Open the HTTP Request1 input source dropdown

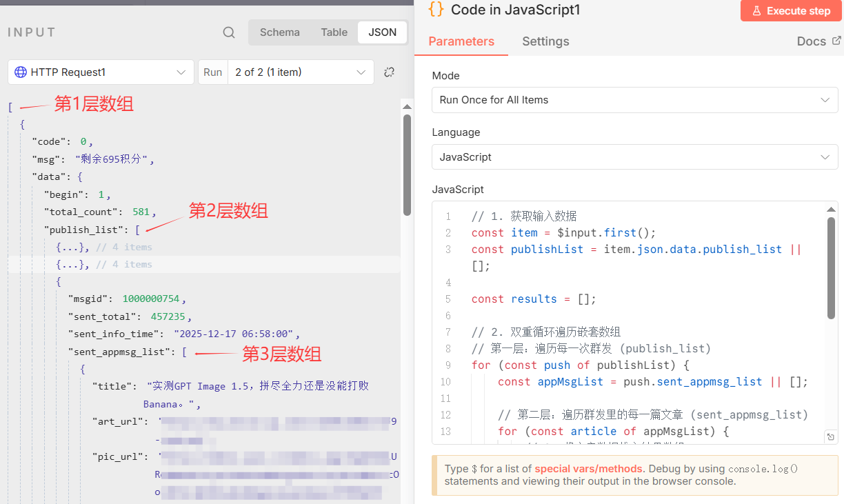(100, 72)
